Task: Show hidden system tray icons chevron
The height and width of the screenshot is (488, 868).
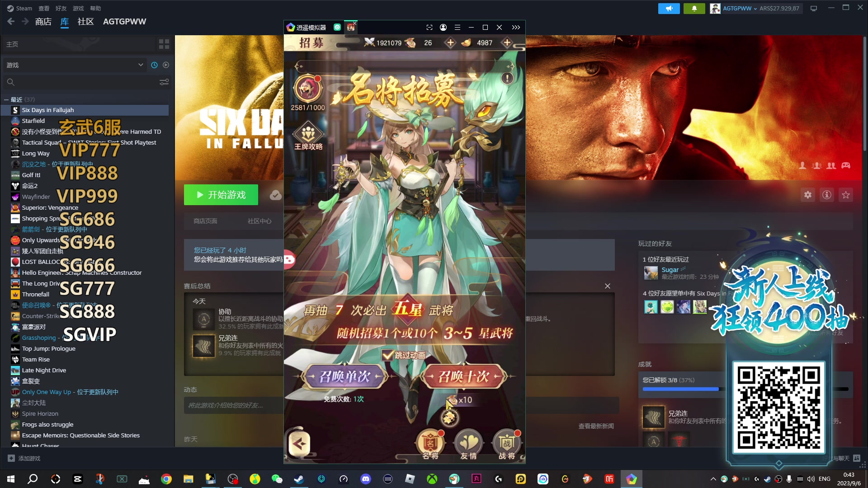Action: (x=713, y=479)
